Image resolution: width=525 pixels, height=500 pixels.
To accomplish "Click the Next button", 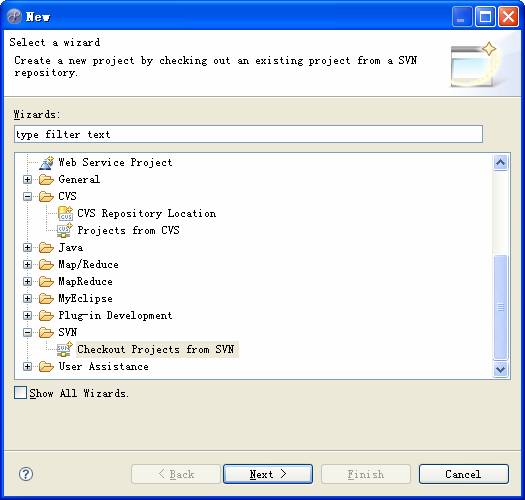I will coord(268,474).
